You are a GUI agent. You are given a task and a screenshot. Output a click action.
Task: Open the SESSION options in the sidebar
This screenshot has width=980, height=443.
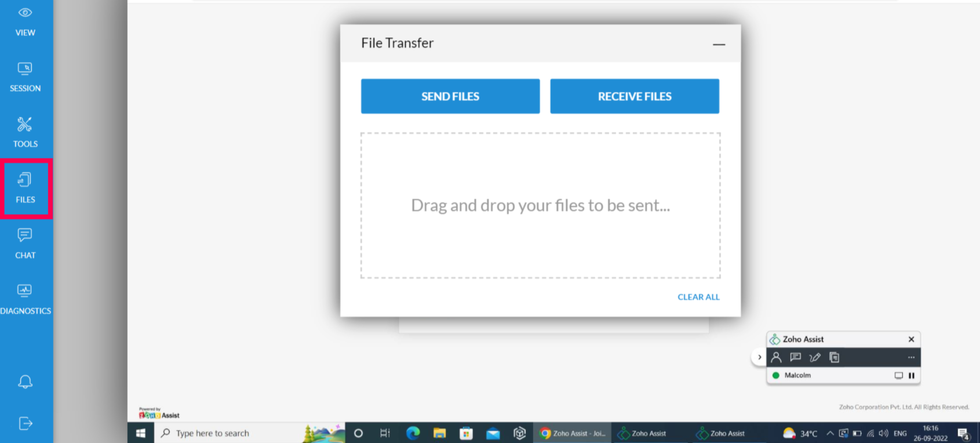pyautogui.click(x=25, y=77)
